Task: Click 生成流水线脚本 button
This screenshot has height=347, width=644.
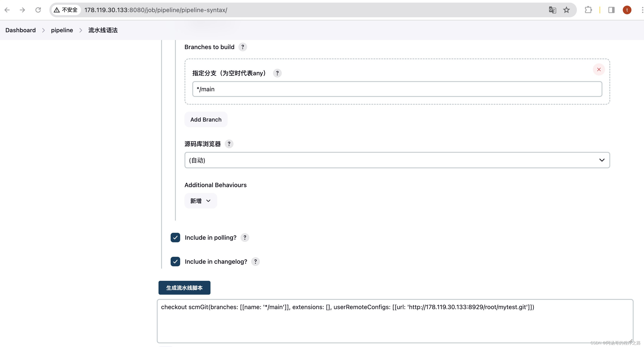Action: pos(184,288)
